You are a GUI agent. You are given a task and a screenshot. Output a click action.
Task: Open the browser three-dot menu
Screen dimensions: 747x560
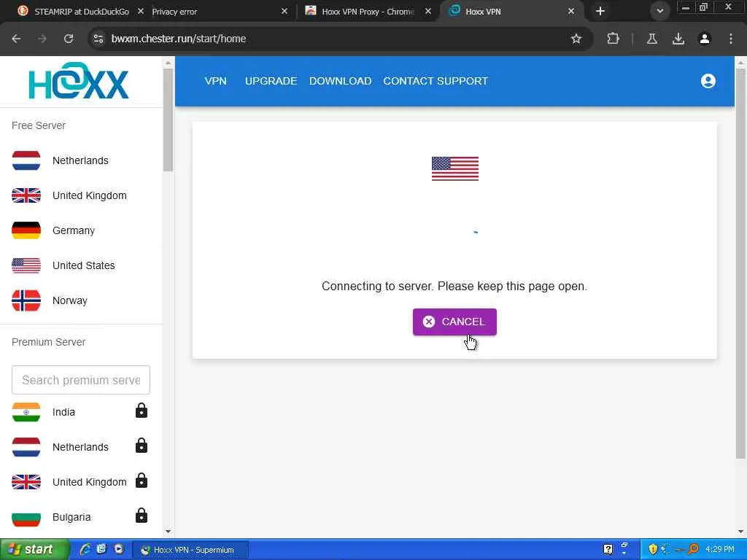point(731,39)
